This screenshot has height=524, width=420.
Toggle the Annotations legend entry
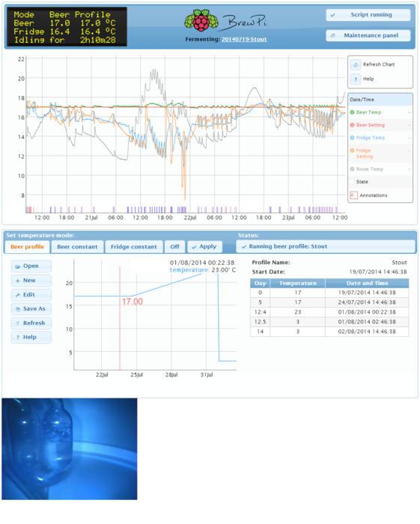pyautogui.click(x=380, y=195)
